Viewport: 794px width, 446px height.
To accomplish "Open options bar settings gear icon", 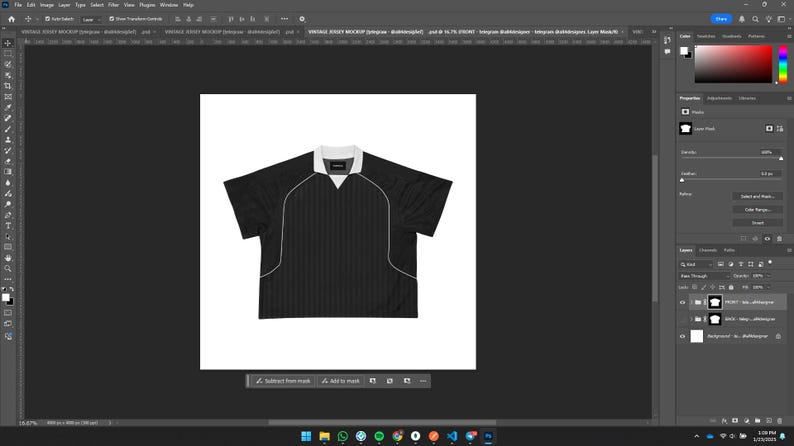I will click(x=302, y=19).
